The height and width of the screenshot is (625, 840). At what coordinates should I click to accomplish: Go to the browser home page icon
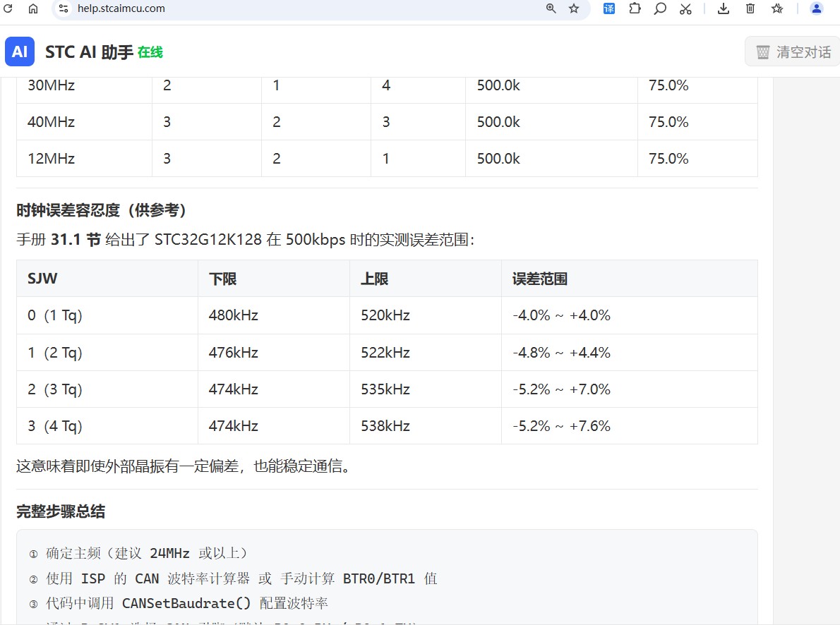tap(33, 8)
